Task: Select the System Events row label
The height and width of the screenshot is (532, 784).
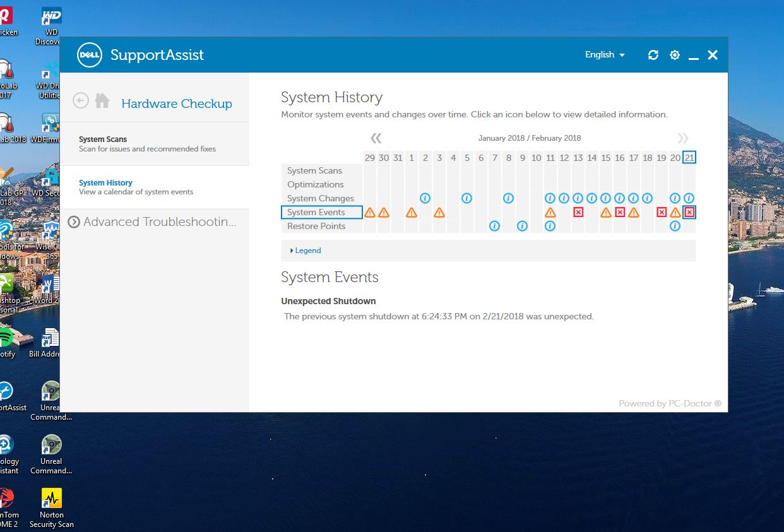Action: coord(321,213)
